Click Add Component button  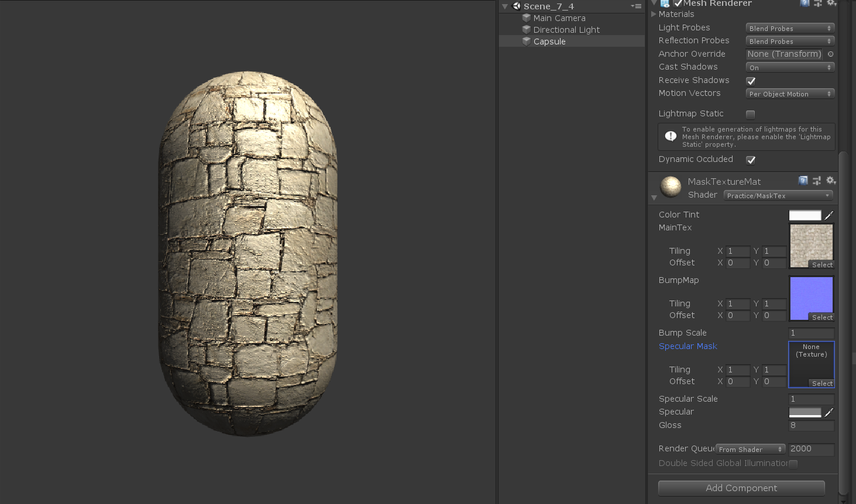coord(741,488)
